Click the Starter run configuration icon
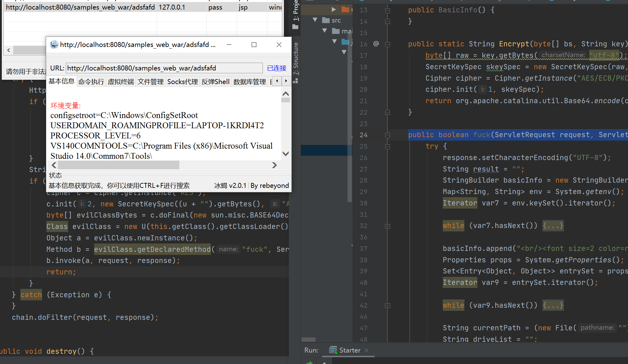This screenshot has height=364, width=628. [333, 350]
